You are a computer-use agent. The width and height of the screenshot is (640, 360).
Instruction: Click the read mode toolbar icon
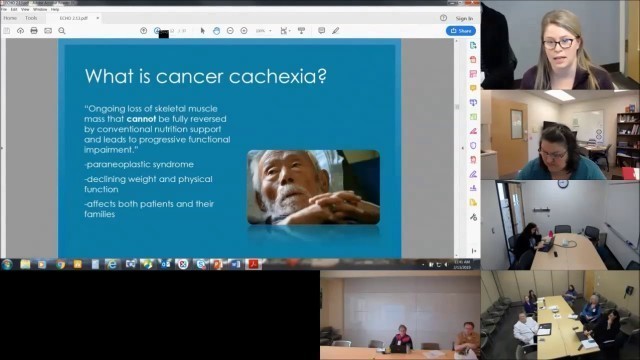pyautogui.click(x=301, y=31)
